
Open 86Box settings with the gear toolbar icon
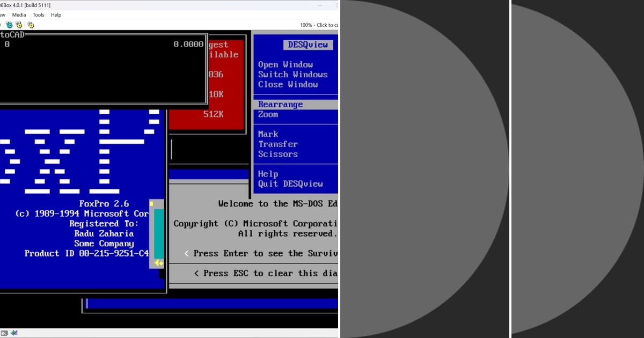[x=31, y=25]
